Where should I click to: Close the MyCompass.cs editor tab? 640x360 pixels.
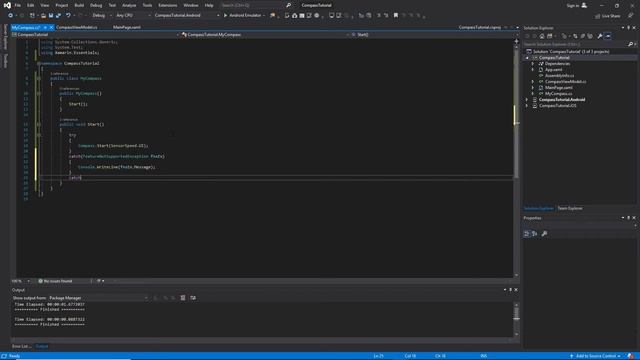pyautogui.click(x=51, y=27)
